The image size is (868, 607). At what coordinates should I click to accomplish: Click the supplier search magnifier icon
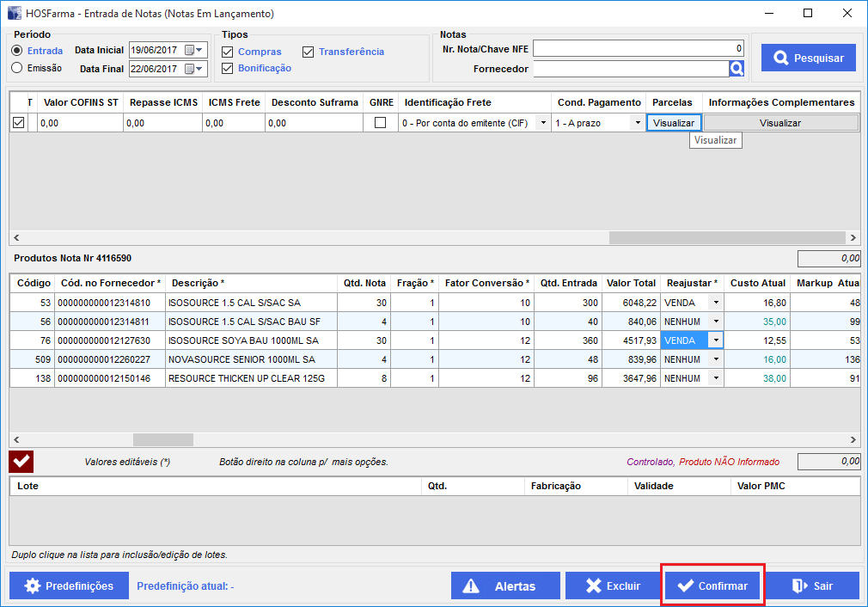click(x=737, y=69)
